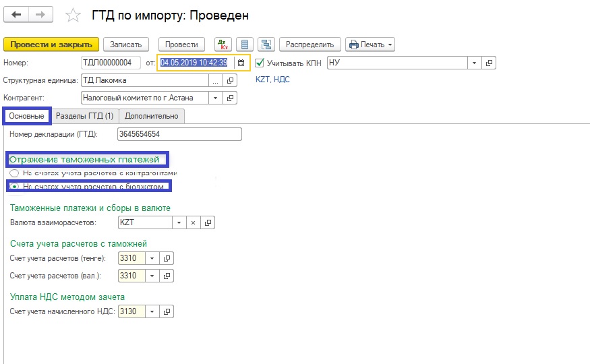Select radio option for settlements with бюджетом
Viewport: 590px width, 364px height.
pyautogui.click(x=14, y=186)
